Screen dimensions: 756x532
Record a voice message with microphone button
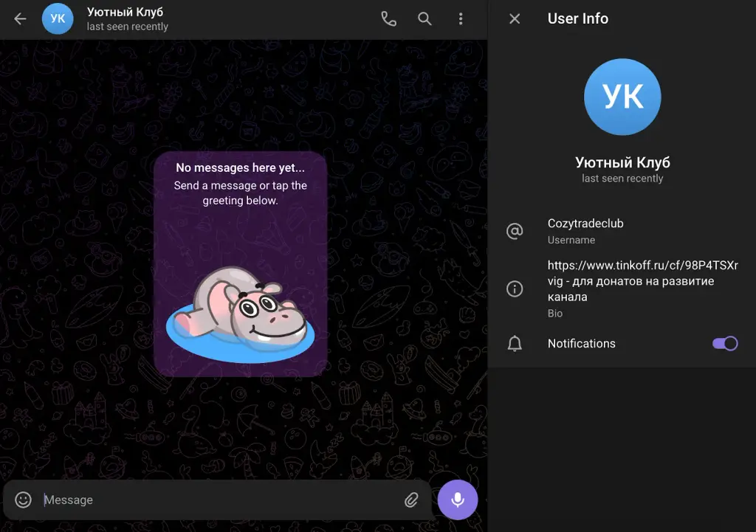point(458,500)
